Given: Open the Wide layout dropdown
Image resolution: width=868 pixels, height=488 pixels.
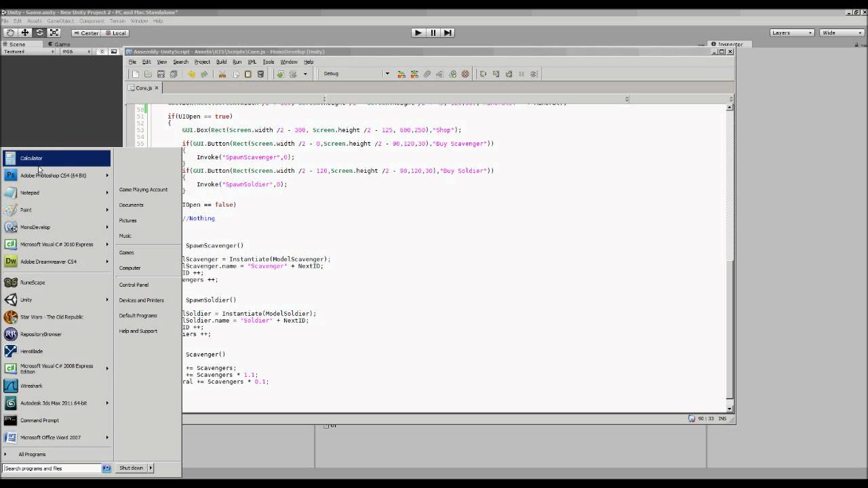Looking at the screenshot, I should pos(842,33).
